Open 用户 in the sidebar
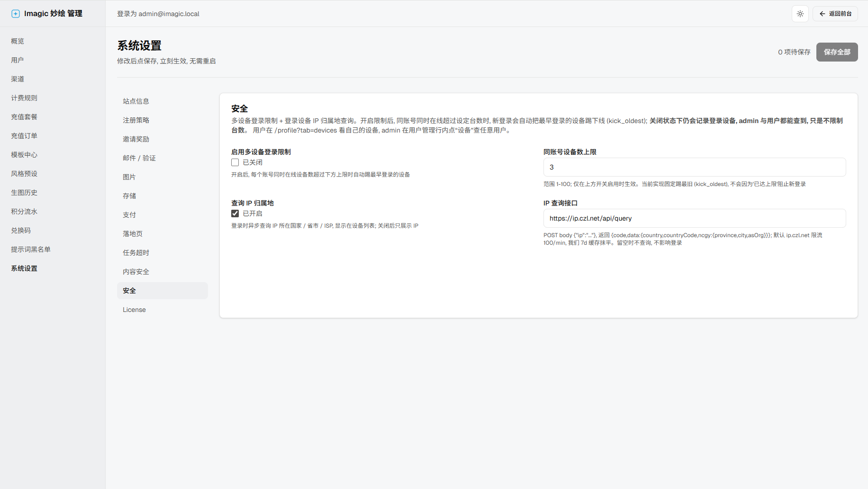Image resolution: width=868 pixels, height=489 pixels. coord(18,60)
